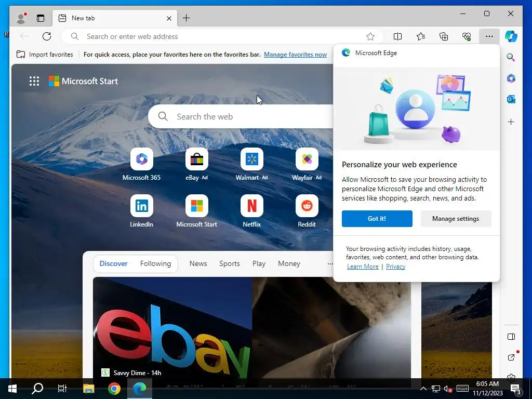Add this page to favorites star
This screenshot has width=532, height=399.
tap(370, 36)
